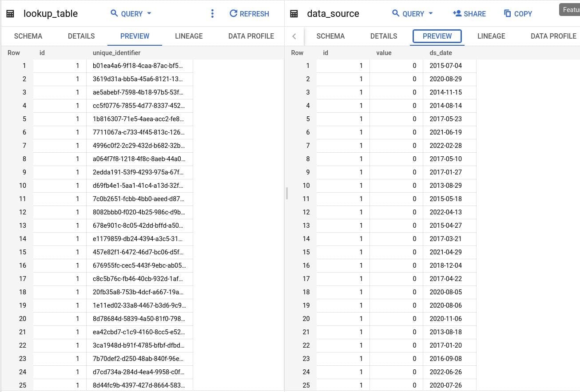Viewport: 580px width, 392px height.
Task: Select the lookup_table PREVIEW tab
Action: [135, 36]
